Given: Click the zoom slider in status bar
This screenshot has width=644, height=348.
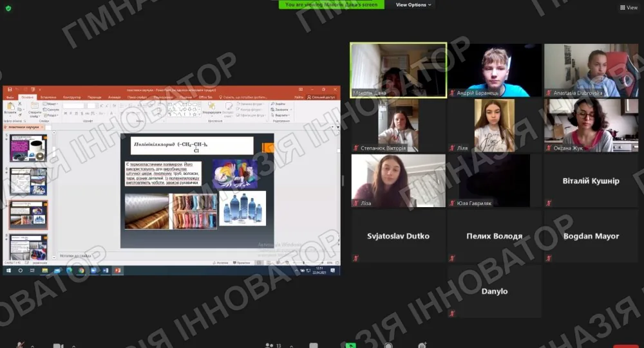Looking at the screenshot, I should (304, 262).
